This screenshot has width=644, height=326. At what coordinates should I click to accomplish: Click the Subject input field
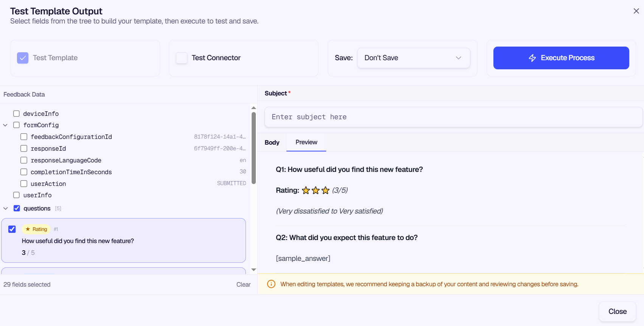click(453, 117)
